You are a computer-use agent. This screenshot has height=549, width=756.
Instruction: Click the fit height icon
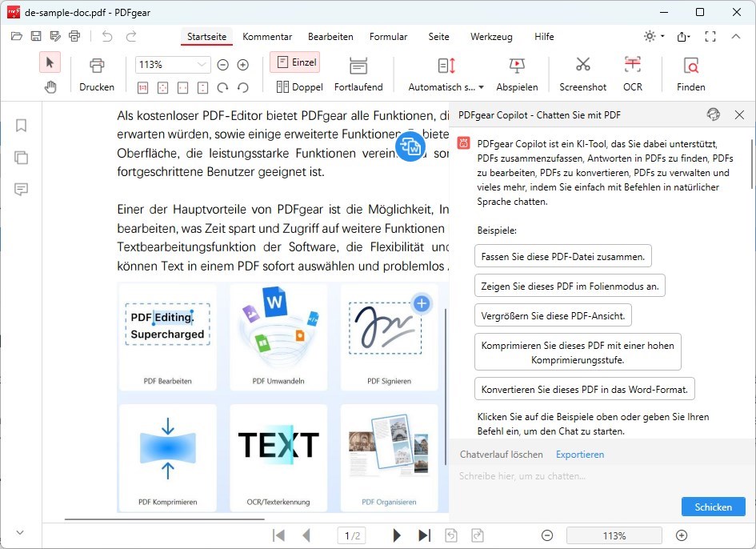pos(203,88)
